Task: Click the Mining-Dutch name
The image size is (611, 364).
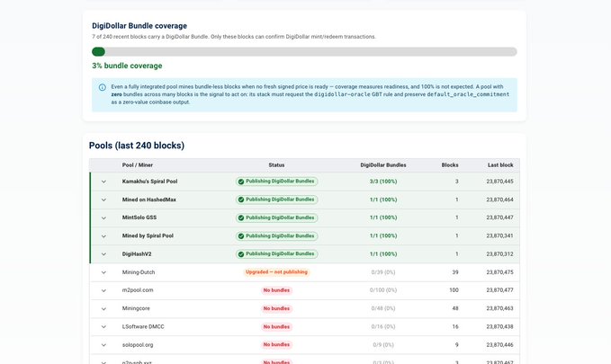Action: (139, 272)
